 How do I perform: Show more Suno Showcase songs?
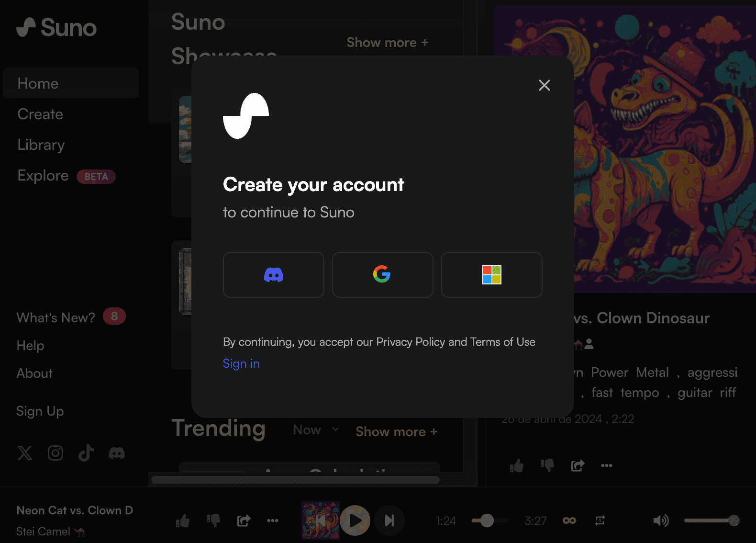[x=388, y=43]
